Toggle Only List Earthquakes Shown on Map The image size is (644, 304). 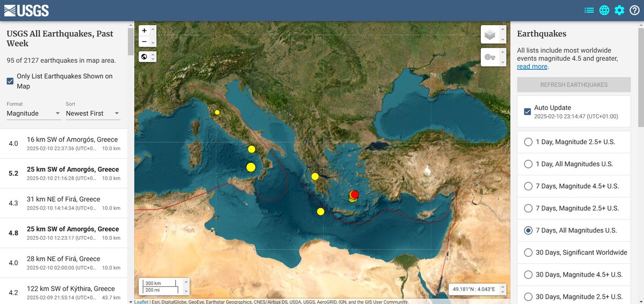pyautogui.click(x=10, y=81)
